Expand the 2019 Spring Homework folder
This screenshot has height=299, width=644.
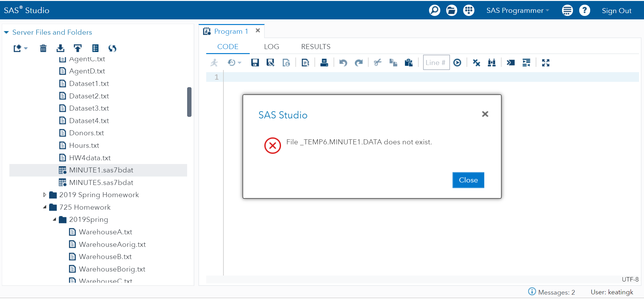coord(45,195)
